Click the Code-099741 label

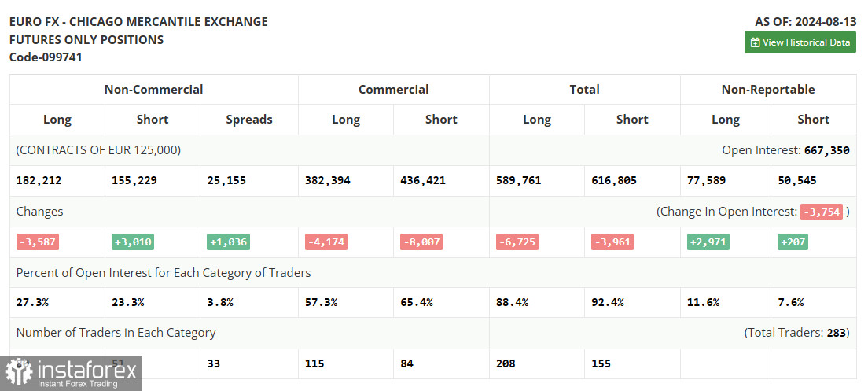46,57
